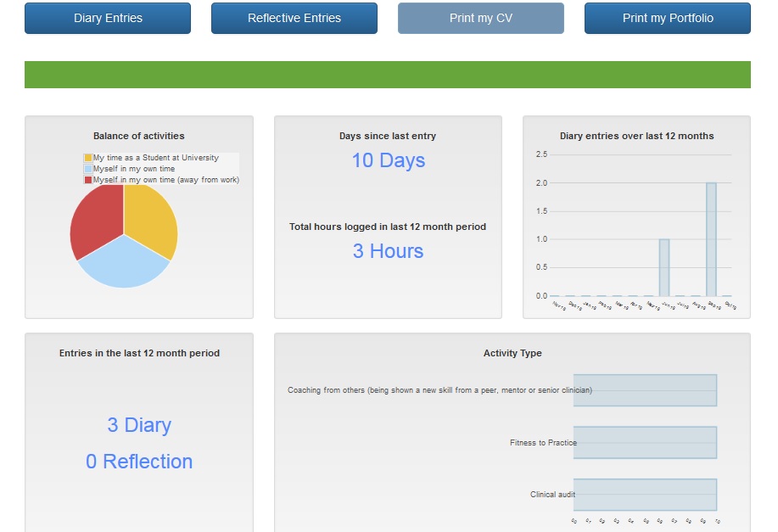Click the tallest bar in the Diary entries chart

(x=711, y=239)
